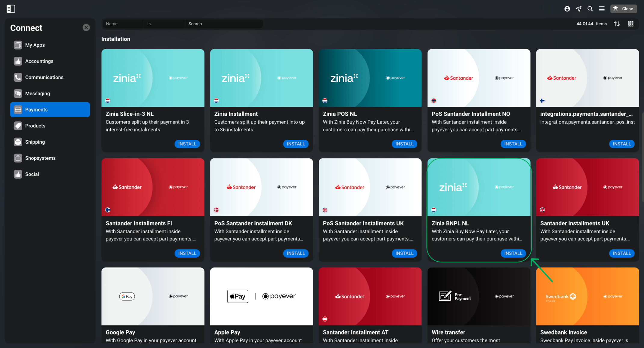Screen dimensions: 644x348
Task: Install Zinia Installment
Action: tap(296, 144)
